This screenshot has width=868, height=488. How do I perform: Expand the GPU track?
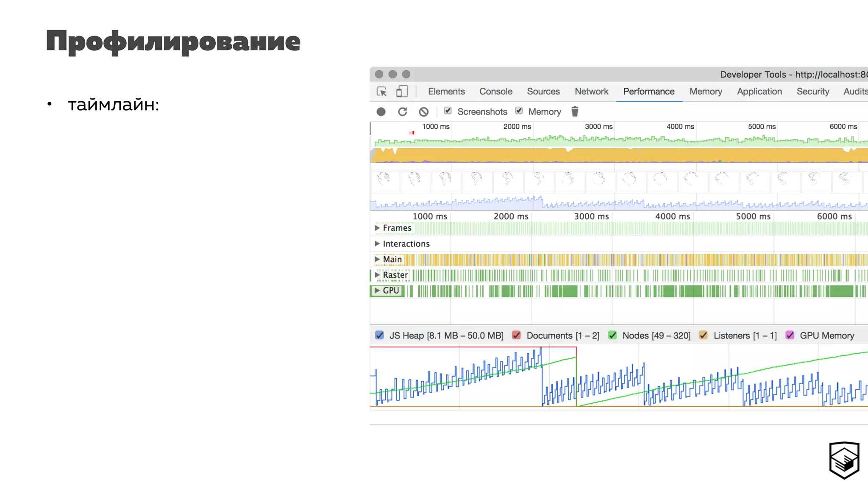coord(377,291)
